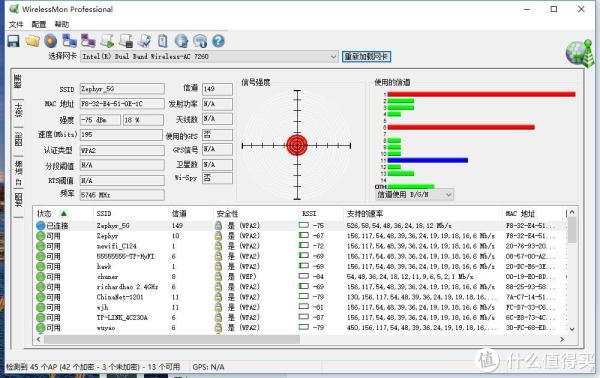Click the purple networked computers icon
This screenshot has height=378, width=600.
point(88,41)
